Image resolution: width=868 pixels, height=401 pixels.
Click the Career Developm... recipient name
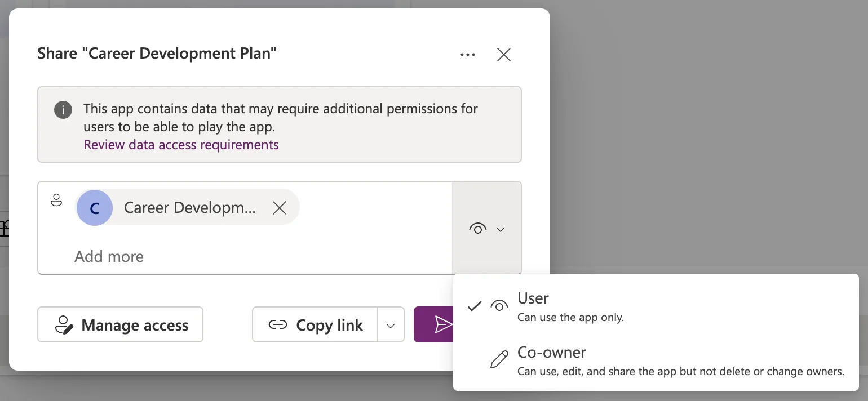tap(190, 208)
